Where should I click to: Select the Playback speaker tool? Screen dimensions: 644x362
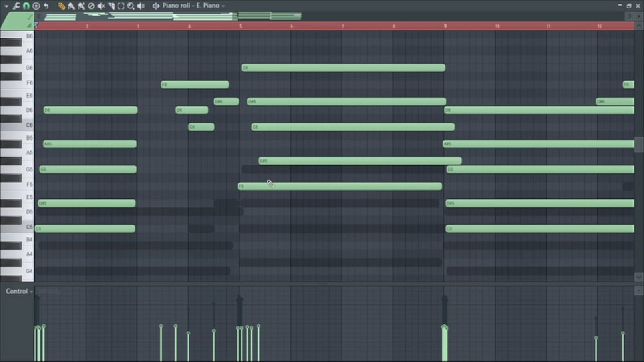pos(141,6)
